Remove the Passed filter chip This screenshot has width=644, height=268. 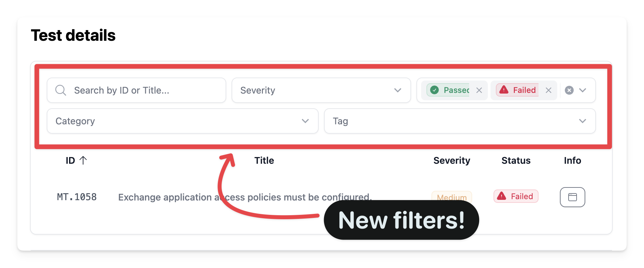click(x=479, y=90)
